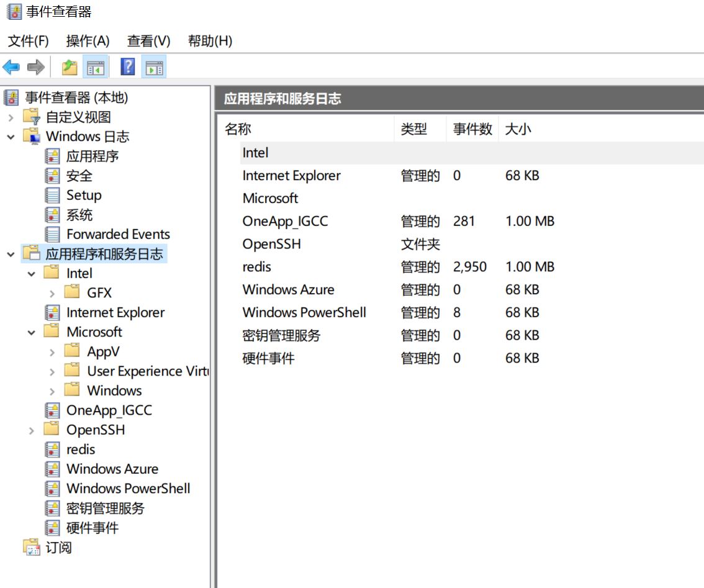Screen dimensions: 704x588
Task: Click the 2,950 event count cell
Action: pyautogui.click(x=469, y=267)
